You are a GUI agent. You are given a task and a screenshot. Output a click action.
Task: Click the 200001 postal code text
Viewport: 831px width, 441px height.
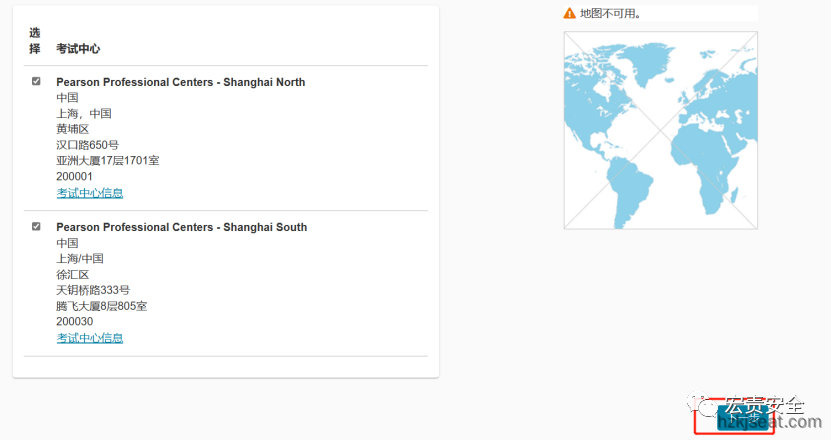coord(74,176)
